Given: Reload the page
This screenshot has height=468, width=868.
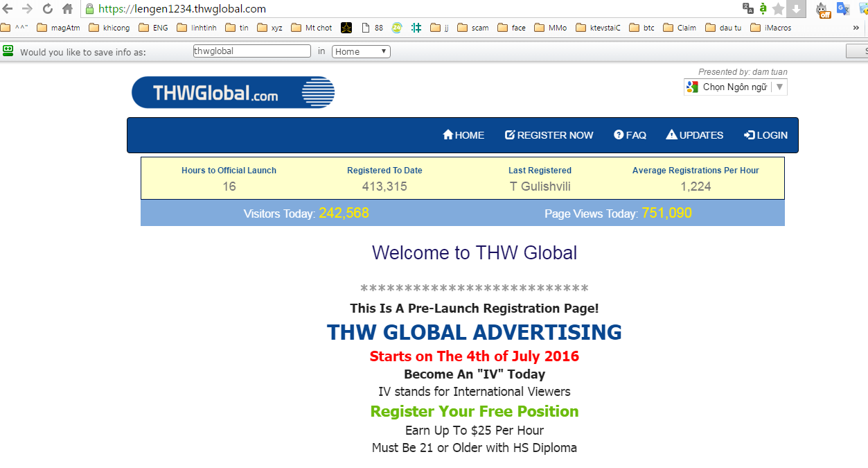Looking at the screenshot, I should pyautogui.click(x=48, y=9).
